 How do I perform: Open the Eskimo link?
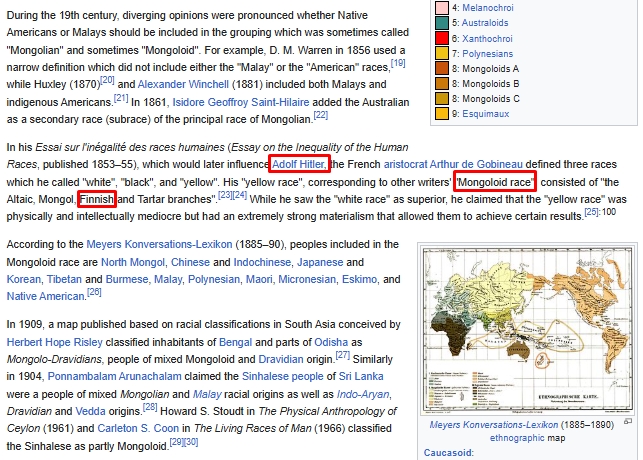(359, 280)
